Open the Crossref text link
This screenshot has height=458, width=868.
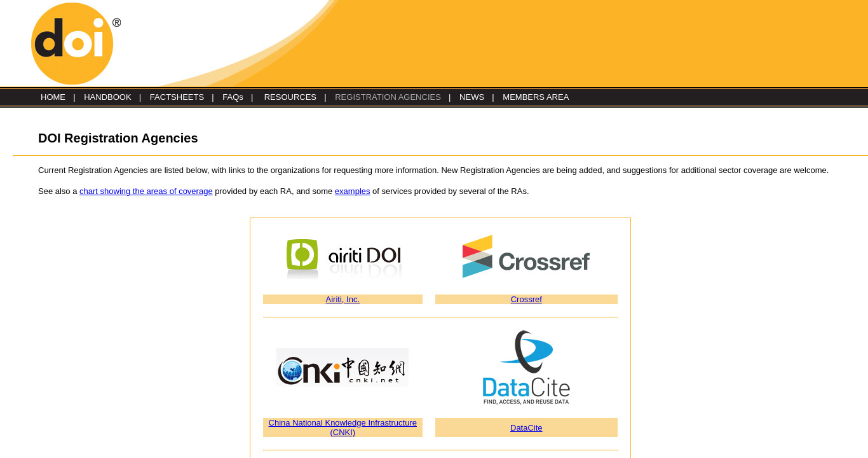point(526,300)
